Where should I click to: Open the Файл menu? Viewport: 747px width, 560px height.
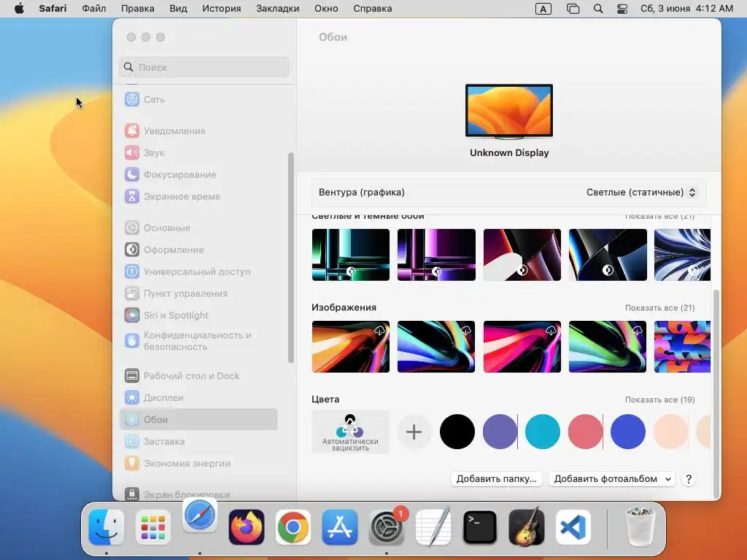[x=94, y=9]
